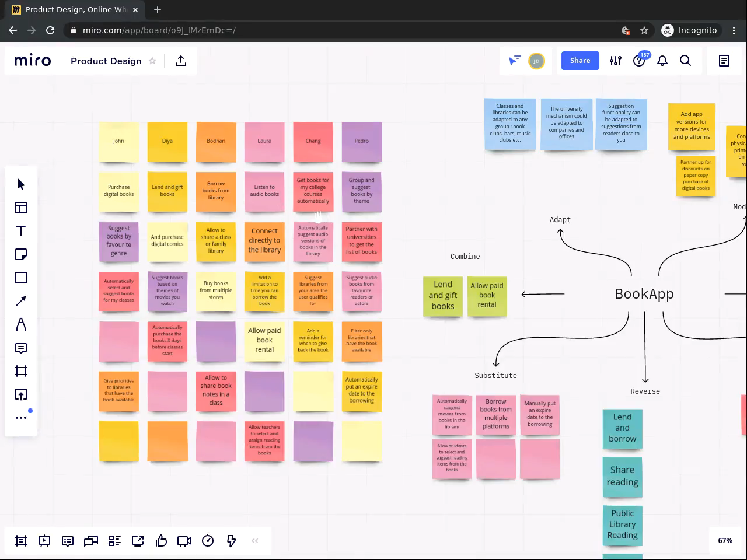Collapse the bottom toolbar with double chevron

(x=254, y=541)
